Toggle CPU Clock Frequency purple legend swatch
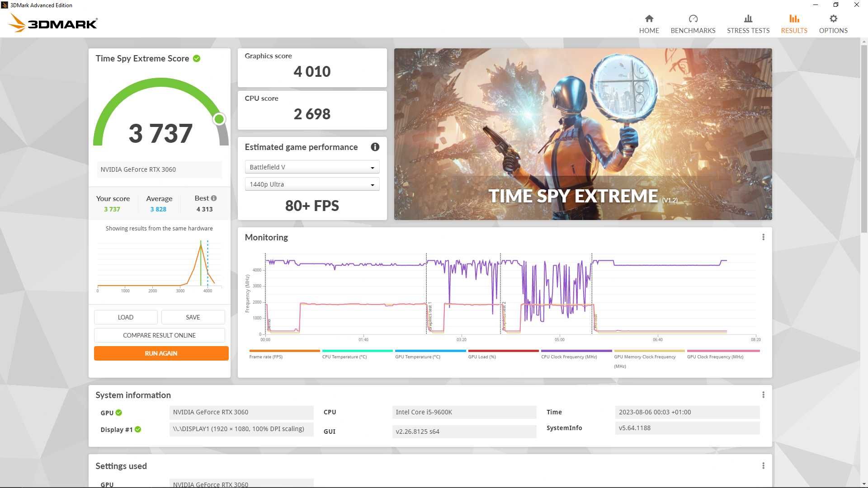 [576, 351]
